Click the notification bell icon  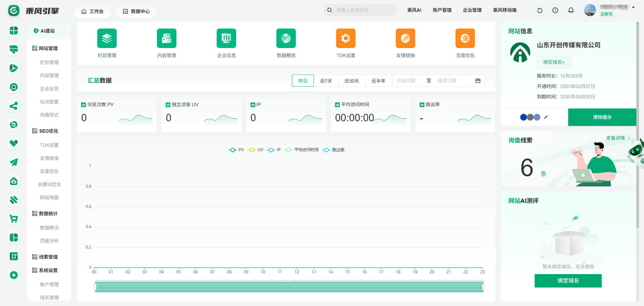[x=571, y=10]
